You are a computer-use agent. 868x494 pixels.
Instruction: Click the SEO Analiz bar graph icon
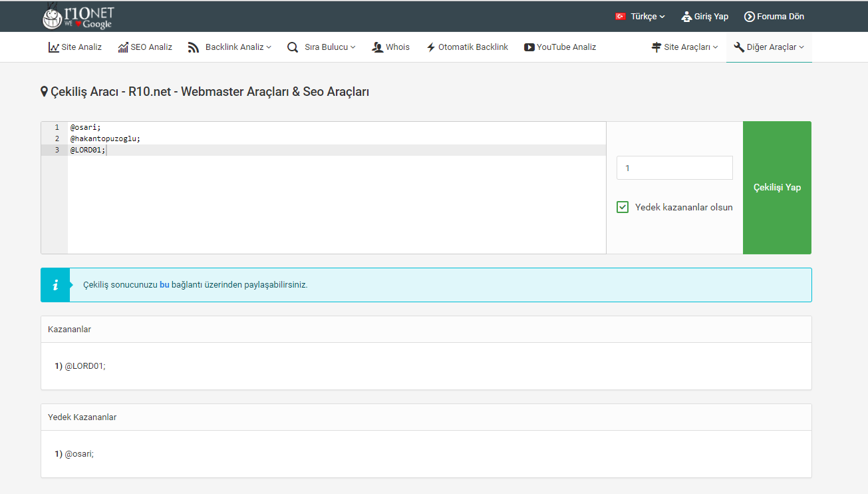(x=123, y=47)
